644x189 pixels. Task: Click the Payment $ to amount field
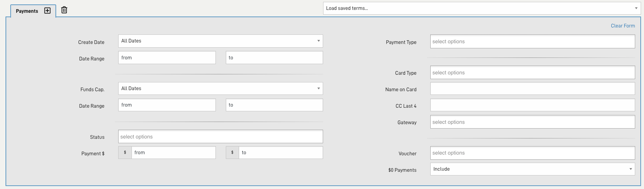click(x=281, y=153)
